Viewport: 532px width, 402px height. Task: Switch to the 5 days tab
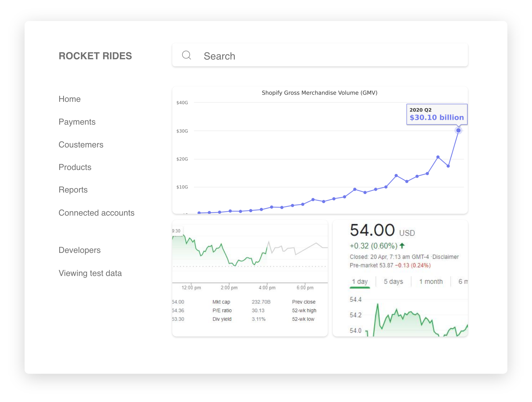tap(393, 282)
